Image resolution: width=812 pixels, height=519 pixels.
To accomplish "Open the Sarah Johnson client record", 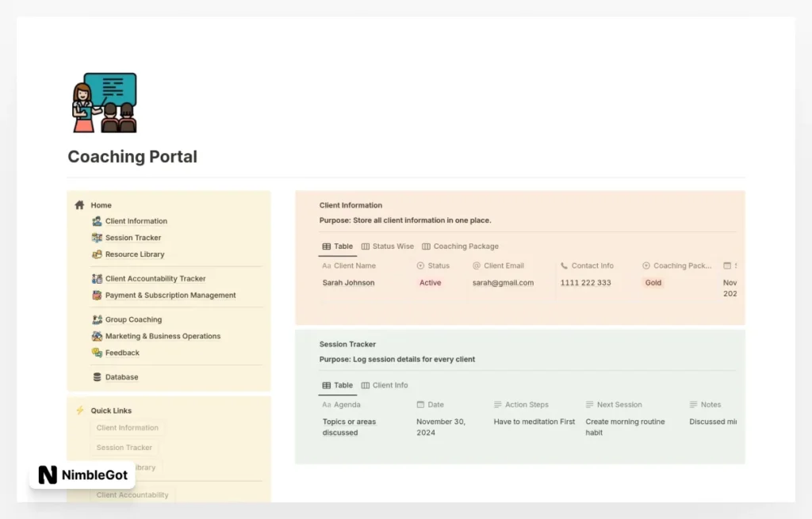I will click(348, 283).
